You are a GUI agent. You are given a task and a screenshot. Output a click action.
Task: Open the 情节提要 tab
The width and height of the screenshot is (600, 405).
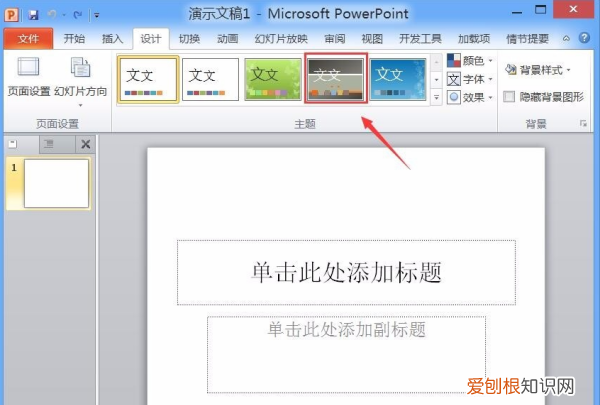[527, 39]
